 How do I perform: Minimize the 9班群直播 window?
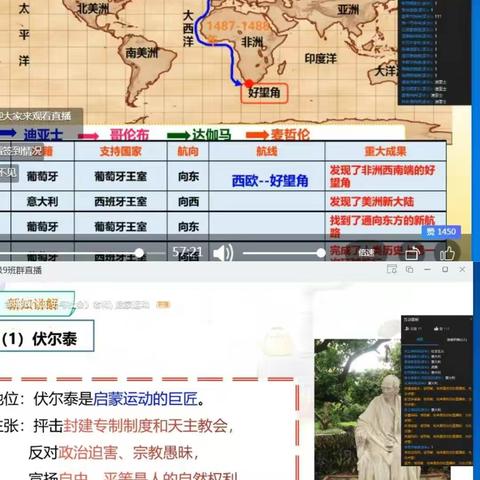point(428,269)
